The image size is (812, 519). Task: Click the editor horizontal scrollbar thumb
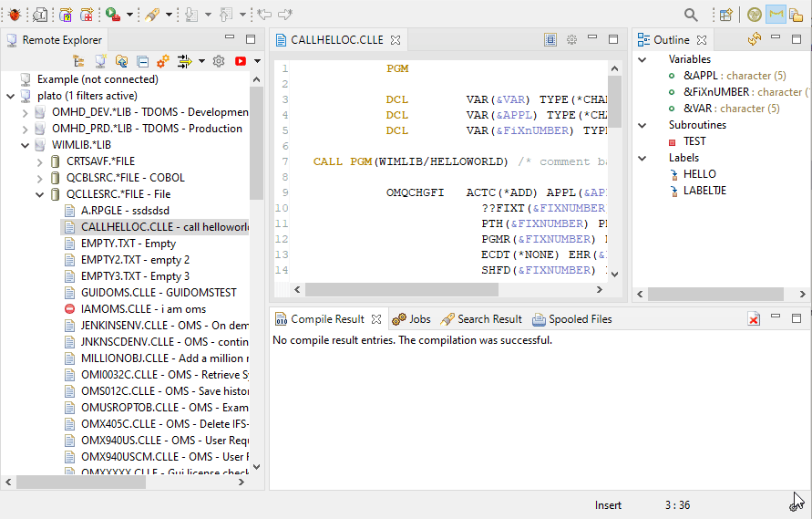click(401, 289)
